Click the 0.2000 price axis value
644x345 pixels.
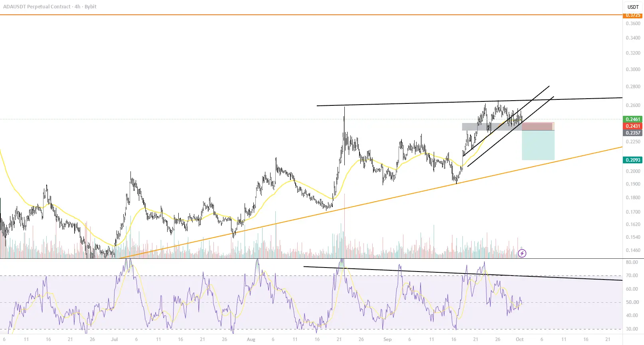tap(633, 171)
